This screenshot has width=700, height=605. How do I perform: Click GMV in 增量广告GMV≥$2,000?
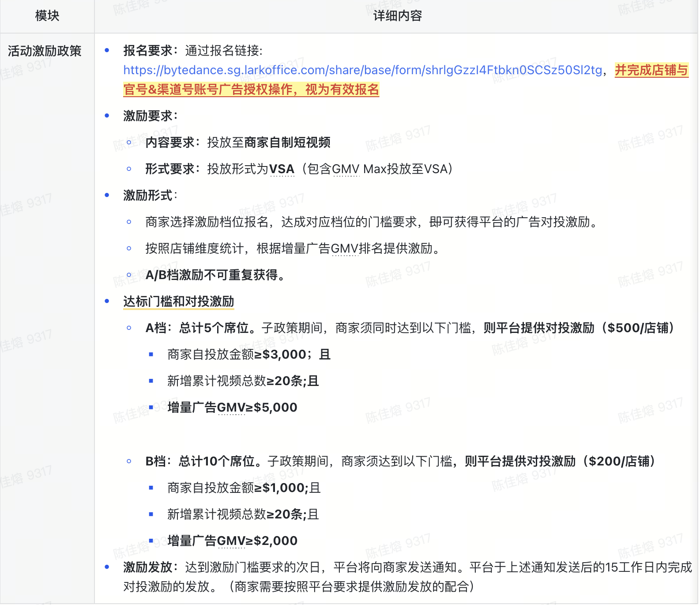(x=231, y=541)
